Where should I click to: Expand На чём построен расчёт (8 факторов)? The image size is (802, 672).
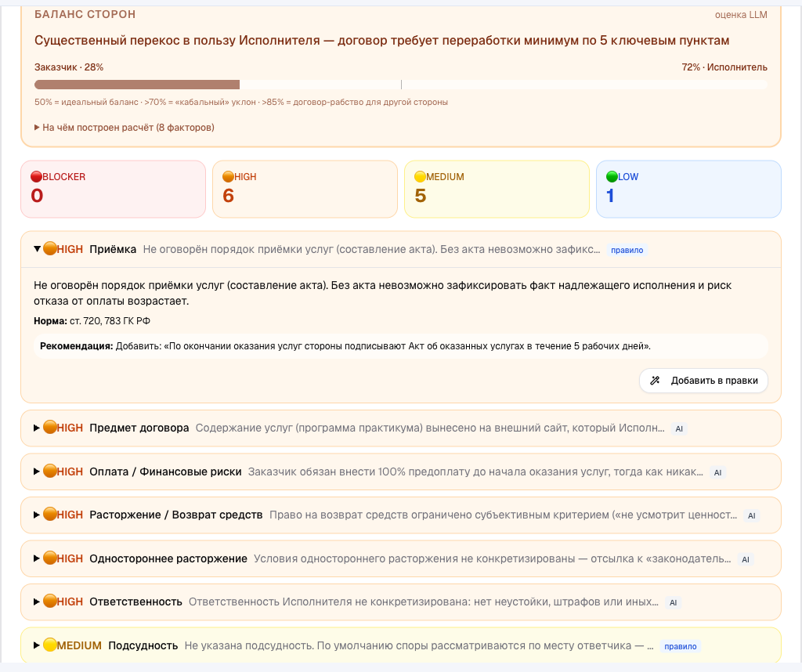[125, 128]
